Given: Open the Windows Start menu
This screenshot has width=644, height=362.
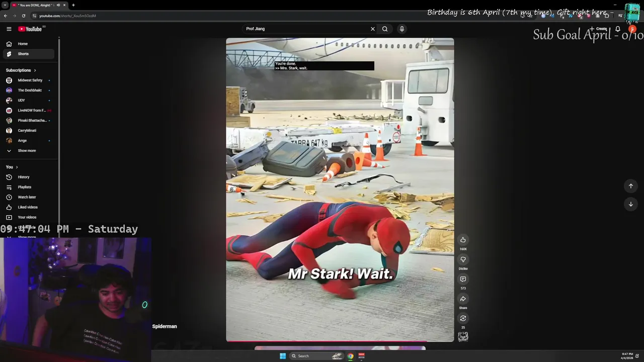Looking at the screenshot, I should [x=283, y=356].
